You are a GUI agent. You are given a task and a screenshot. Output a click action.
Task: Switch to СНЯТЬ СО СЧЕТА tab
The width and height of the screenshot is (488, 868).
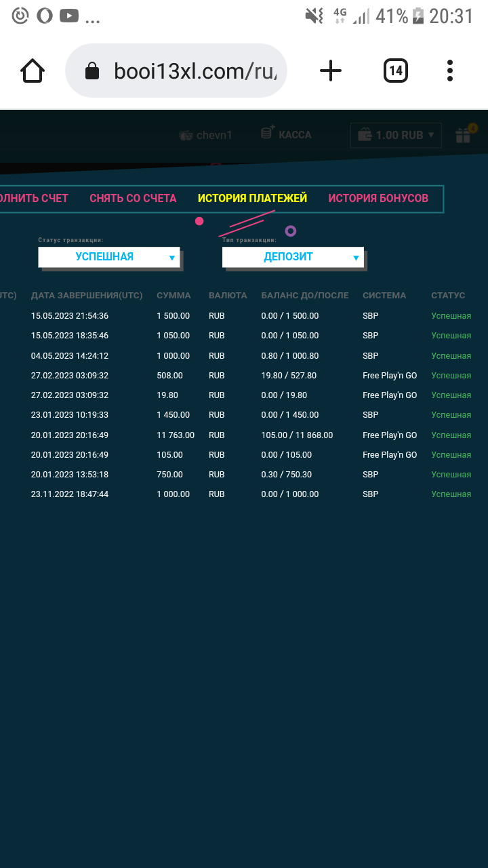[x=133, y=198]
